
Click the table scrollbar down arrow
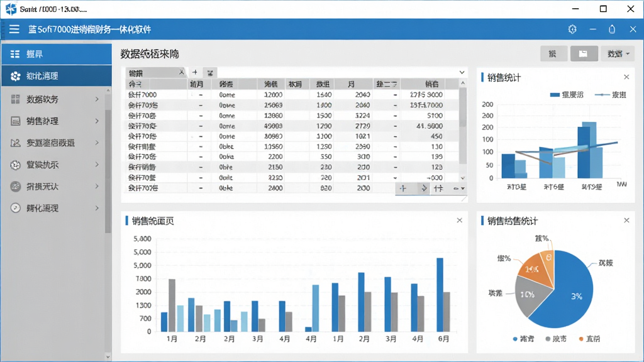coord(463,178)
